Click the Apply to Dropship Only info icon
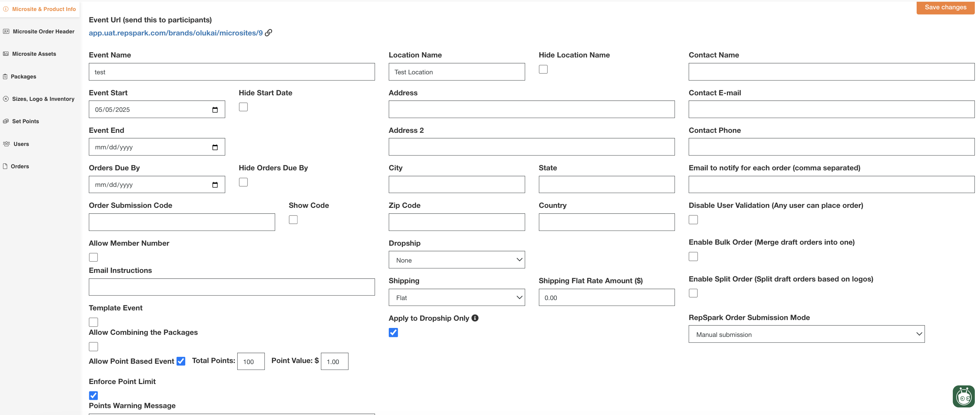The image size is (980, 415). pos(475,318)
